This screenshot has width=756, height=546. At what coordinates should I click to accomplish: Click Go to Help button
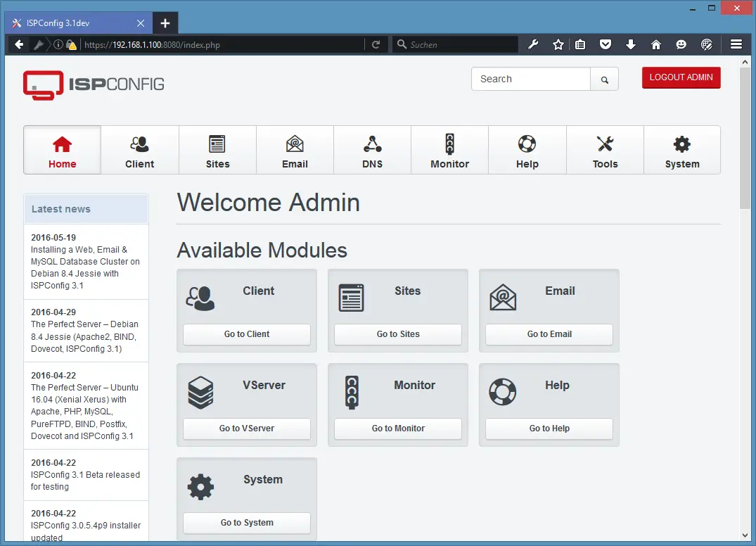pos(549,428)
